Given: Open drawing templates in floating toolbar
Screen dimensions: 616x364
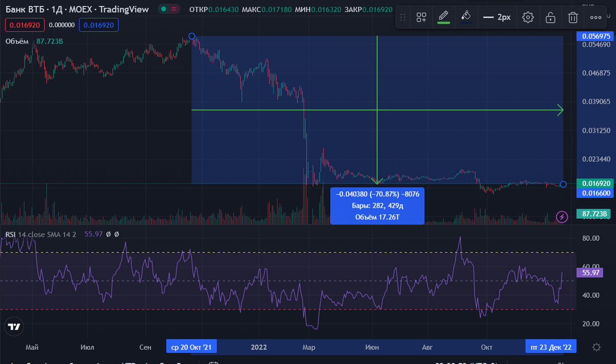Looking at the screenshot, I should [421, 17].
